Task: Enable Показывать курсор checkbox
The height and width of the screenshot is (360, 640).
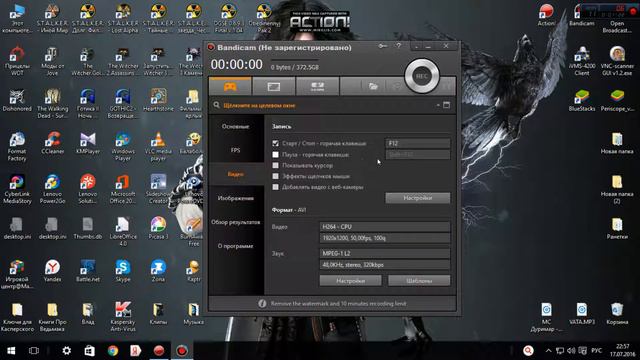Action: coord(276,165)
